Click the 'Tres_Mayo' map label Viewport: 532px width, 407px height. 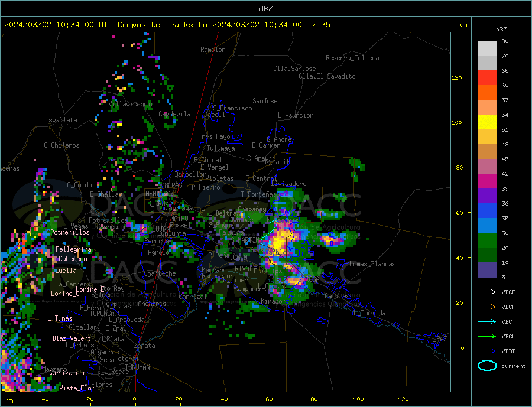click(x=214, y=136)
